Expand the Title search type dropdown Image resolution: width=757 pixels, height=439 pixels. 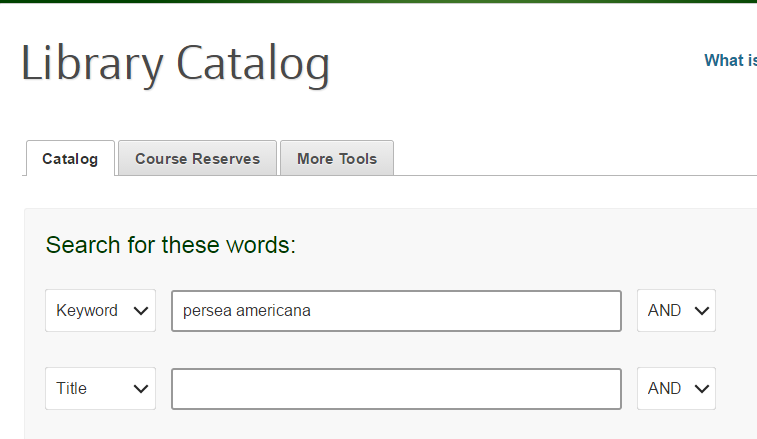100,389
